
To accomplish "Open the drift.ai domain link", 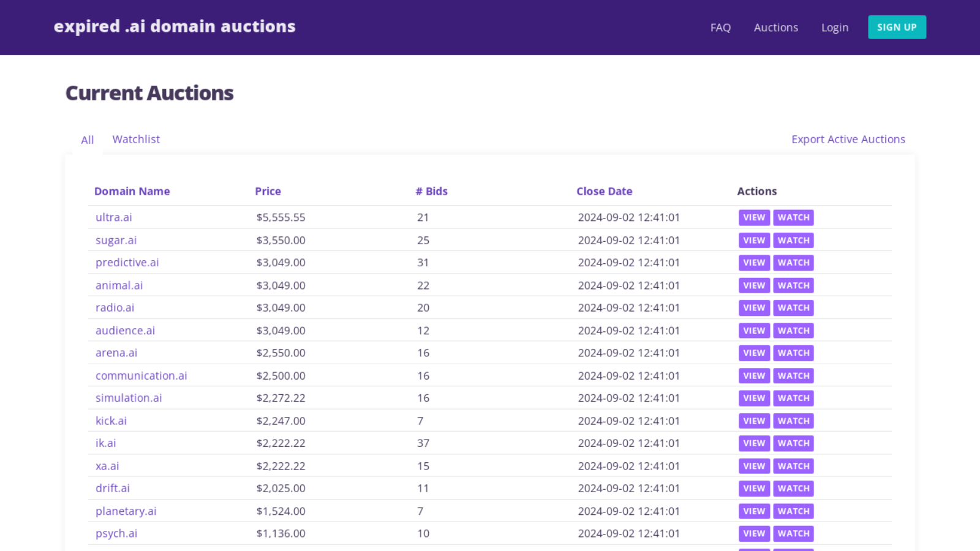I will pos(113,488).
